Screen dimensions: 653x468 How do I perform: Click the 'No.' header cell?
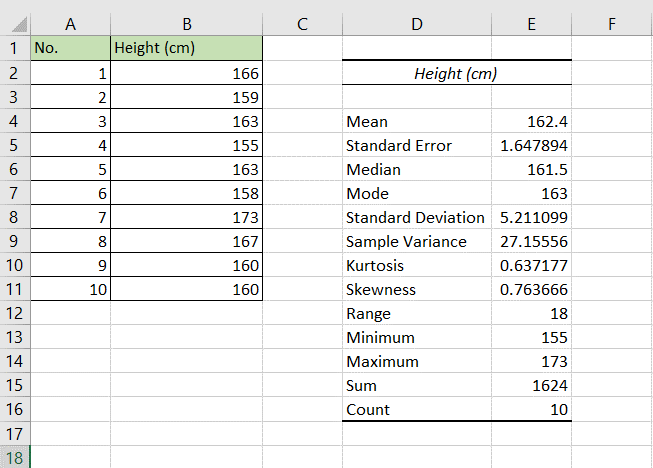coord(70,48)
